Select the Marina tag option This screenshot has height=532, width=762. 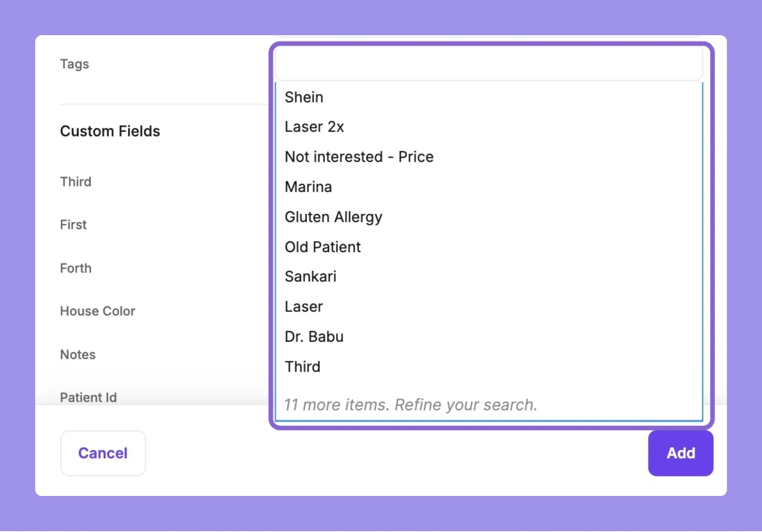tap(489, 187)
